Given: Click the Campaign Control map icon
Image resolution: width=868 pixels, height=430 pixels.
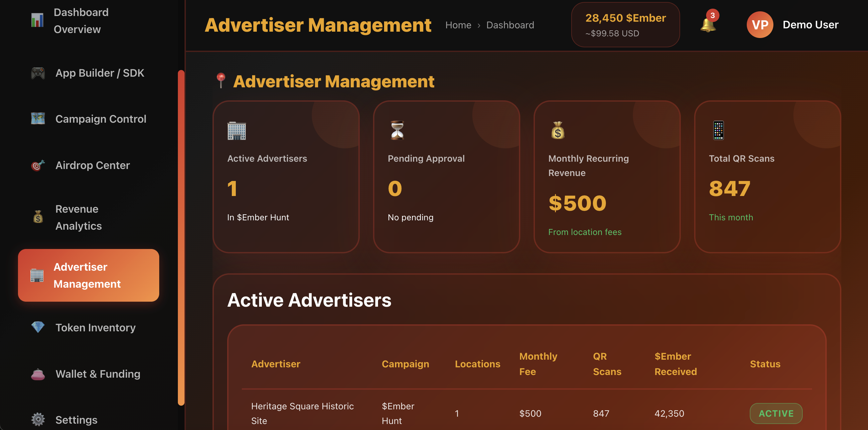Looking at the screenshot, I should pyautogui.click(x=38, y=119).
